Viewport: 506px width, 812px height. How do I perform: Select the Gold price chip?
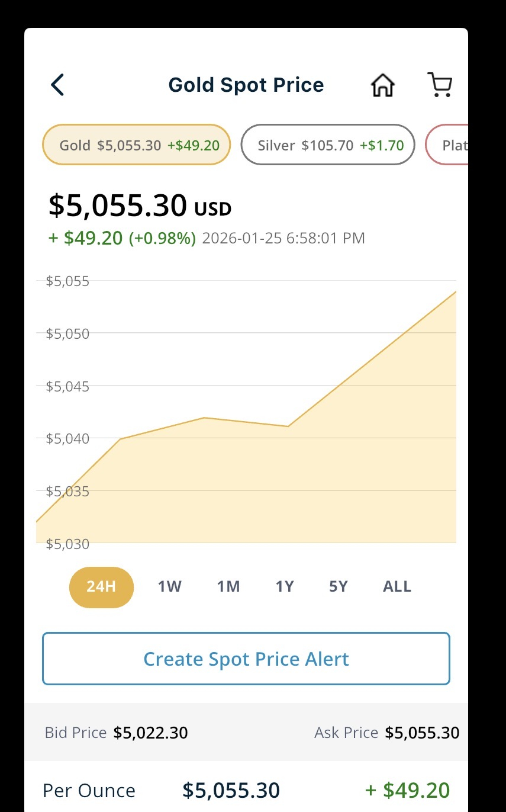tap(136, 145)
